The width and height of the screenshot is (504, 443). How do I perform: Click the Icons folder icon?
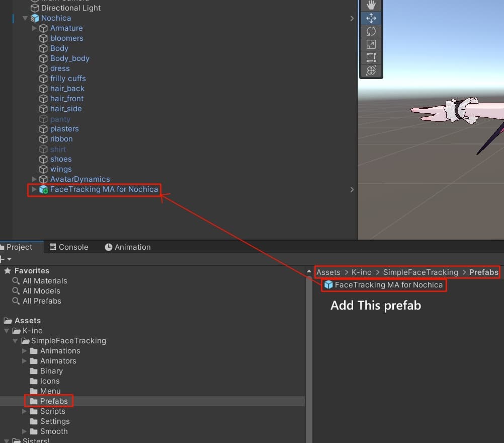point(34,381)
